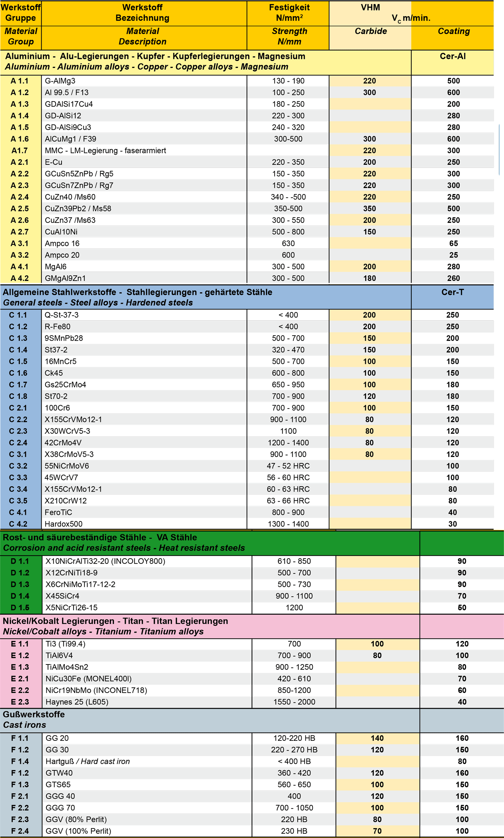
Task: Click the Q-St-37-3 material name
Action: 61,315
